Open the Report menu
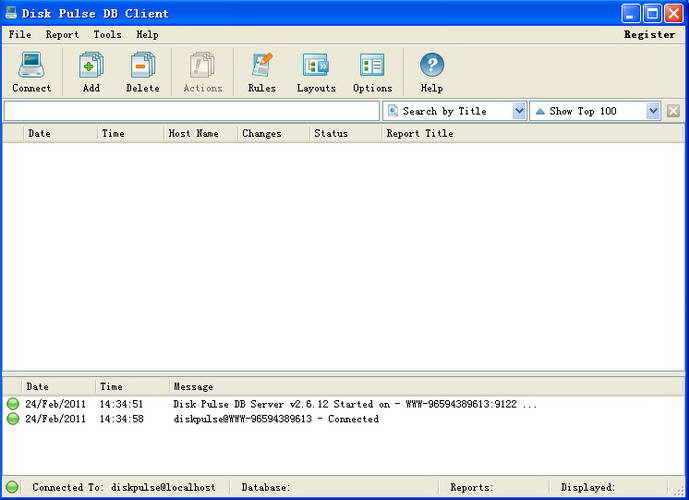Screen dimensions: 689x500 (x=62, y=34)
